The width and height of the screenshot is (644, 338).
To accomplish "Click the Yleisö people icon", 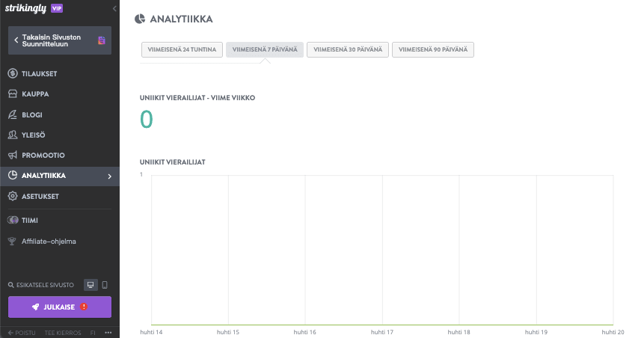I will click(13, 135).
